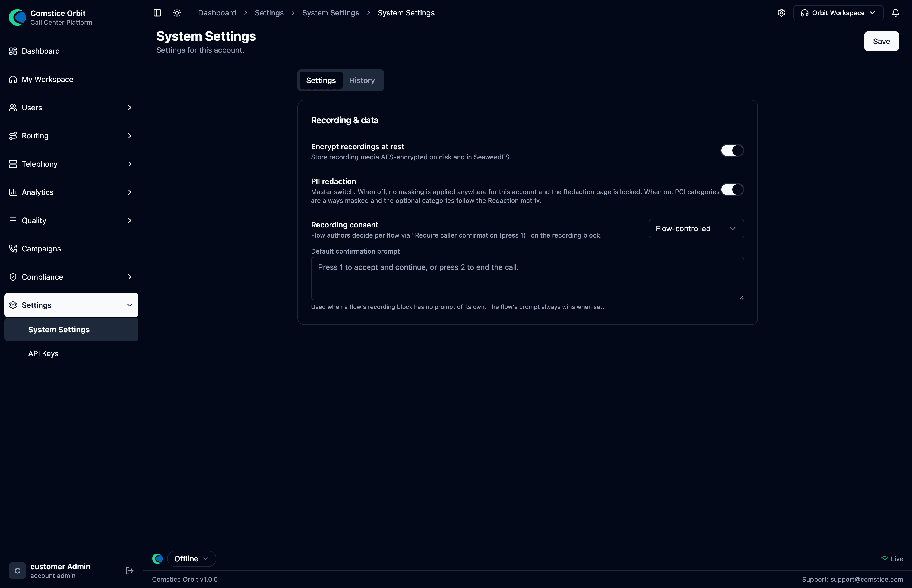The width and height of the screenshot is (912, 588).
Task: Go to Dashboard in the sidebar
Action: 71,51
